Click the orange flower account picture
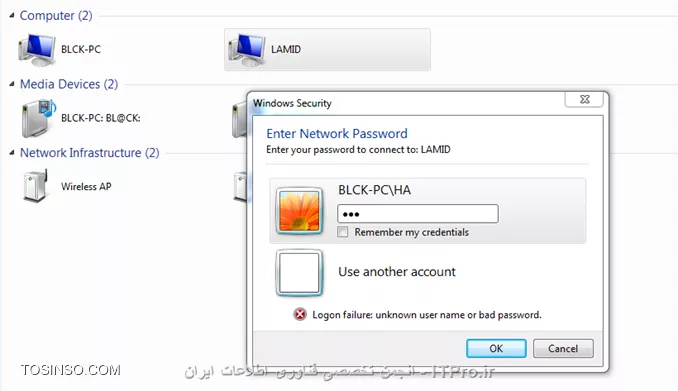Screen dimensions: 678x391 pos(299,211)
